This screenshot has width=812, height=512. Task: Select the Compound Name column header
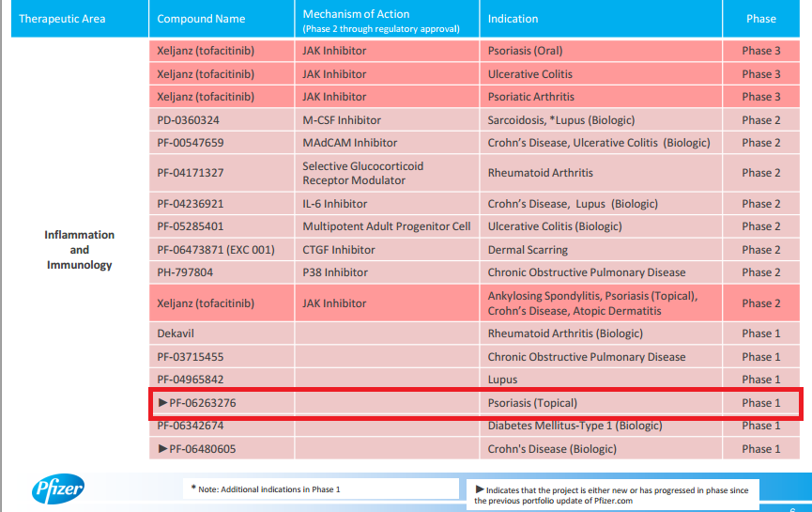tap(201, 19)
